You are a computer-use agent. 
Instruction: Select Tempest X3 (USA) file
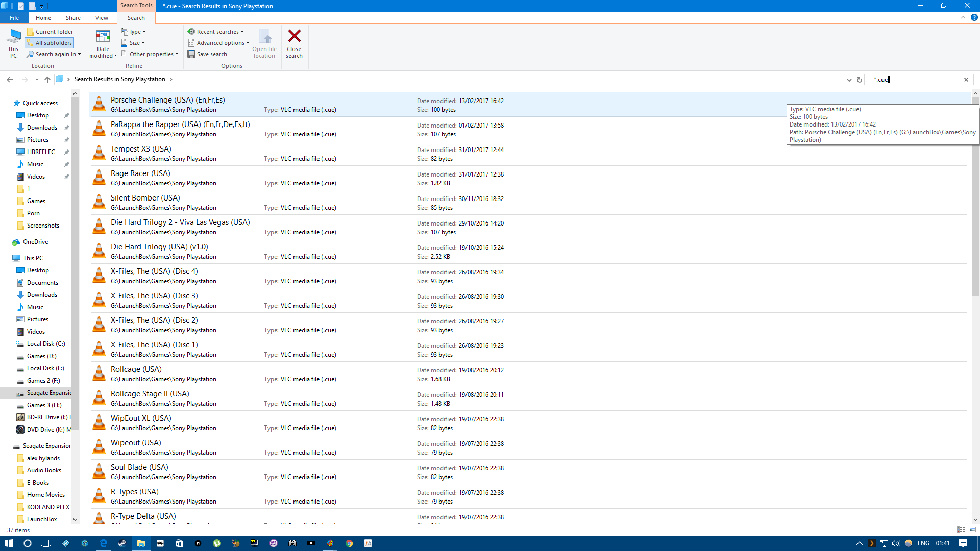coord(528,154)
